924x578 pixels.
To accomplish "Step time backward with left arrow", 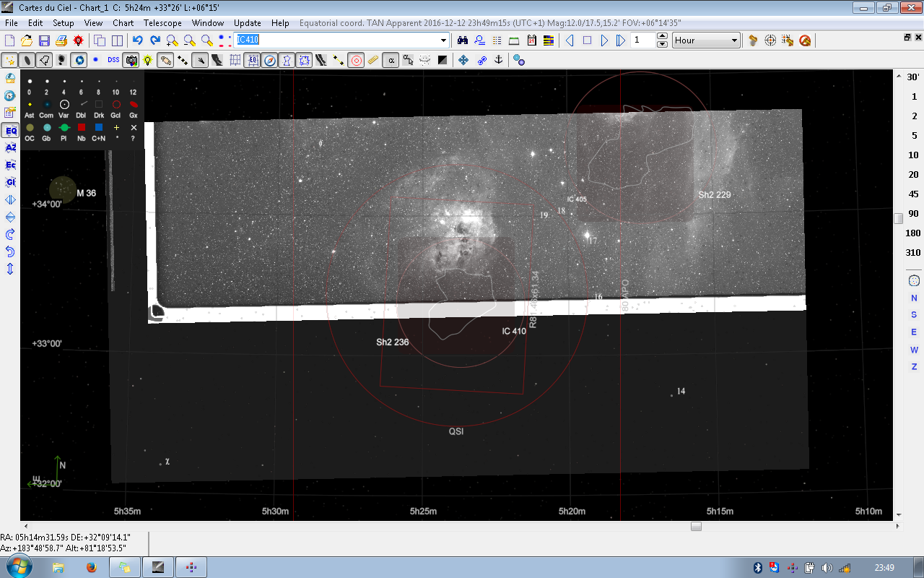I will (570, 40).
